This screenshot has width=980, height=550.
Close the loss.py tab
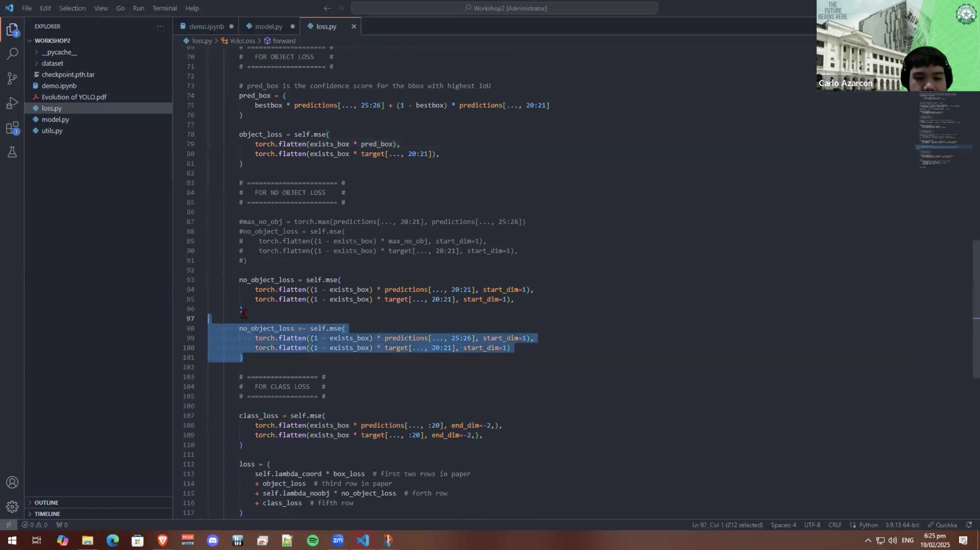click(354, 26)
